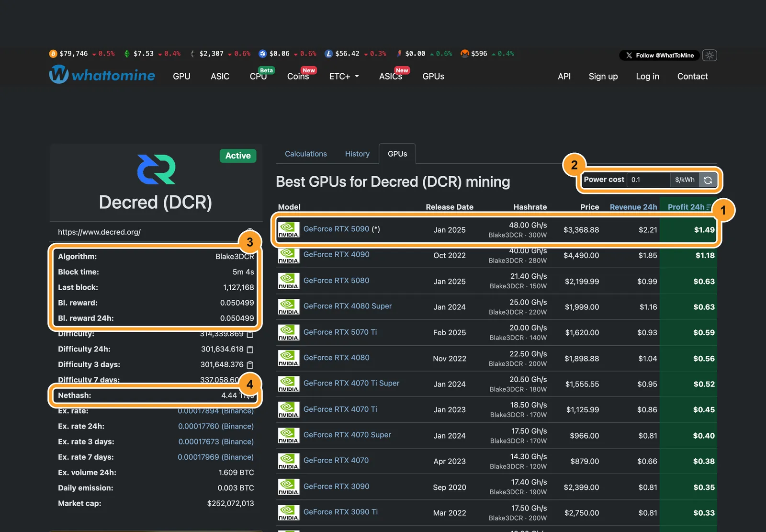Click the Ex. rate 7 days Binance value
The image size is (766, 532).
click(x=216, y=457)
